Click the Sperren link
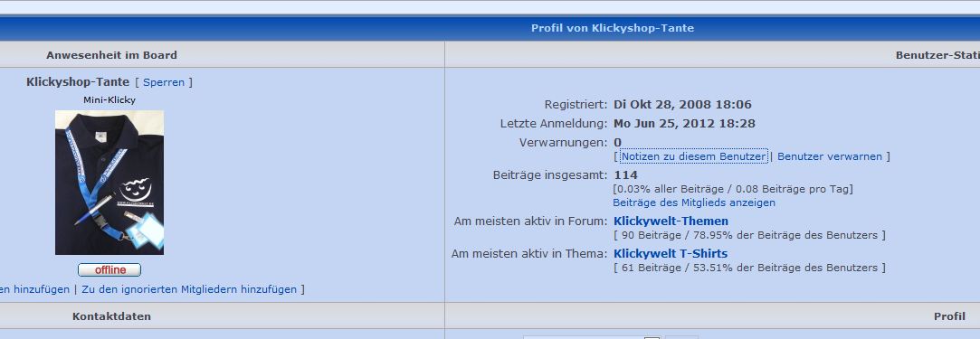This screenshot has height=339, width=980. point(164,82)
